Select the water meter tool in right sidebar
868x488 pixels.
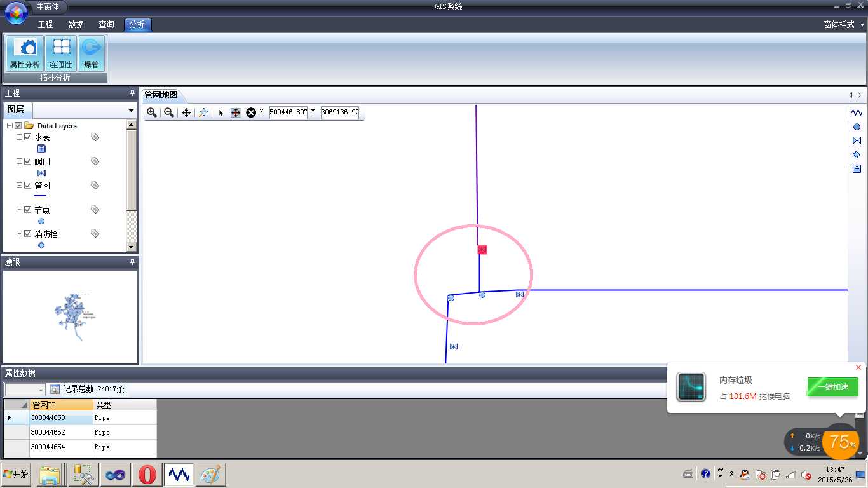857,168
